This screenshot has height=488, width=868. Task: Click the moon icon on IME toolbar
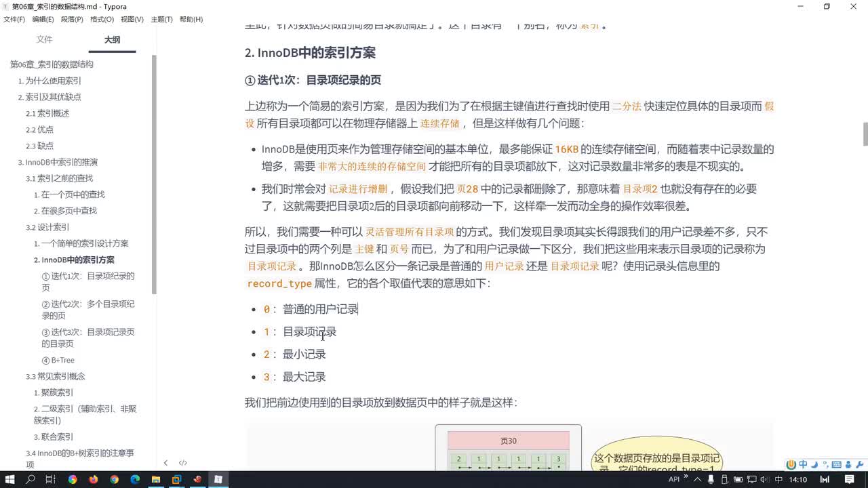814,464
